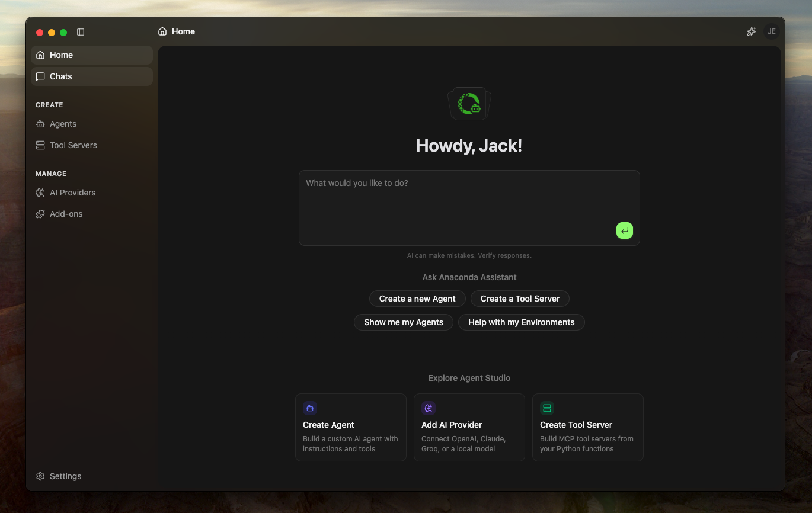
Task: Click the 'Ask Anaconda Assistant' label
Action: pyautogui.click(x=469, y=277)
